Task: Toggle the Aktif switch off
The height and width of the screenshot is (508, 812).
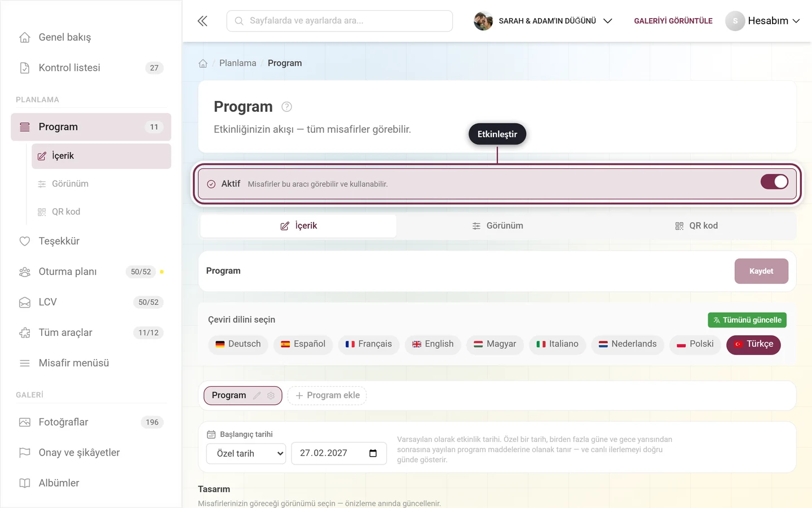Action: (x=774, y=182)
